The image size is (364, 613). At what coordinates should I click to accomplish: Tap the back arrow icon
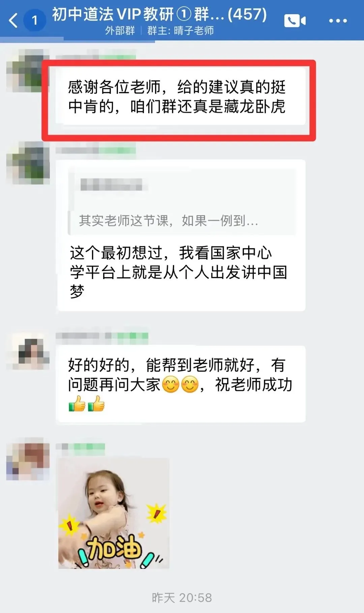coord(13,20)
